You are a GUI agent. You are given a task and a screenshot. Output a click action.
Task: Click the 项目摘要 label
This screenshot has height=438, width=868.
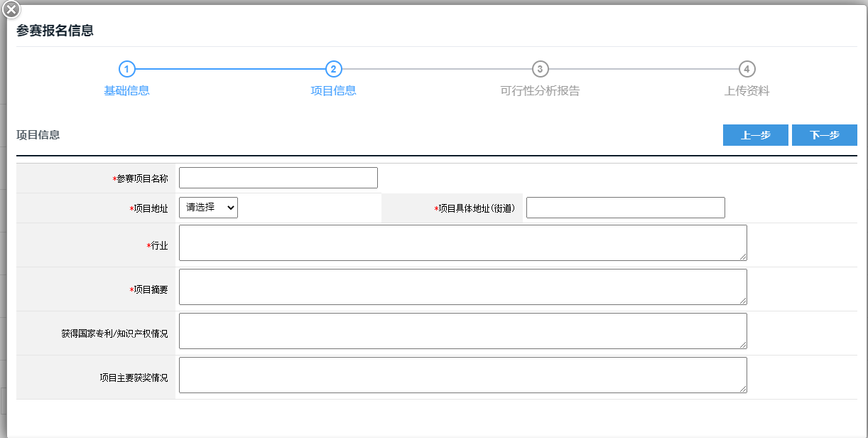click(149, 290)
